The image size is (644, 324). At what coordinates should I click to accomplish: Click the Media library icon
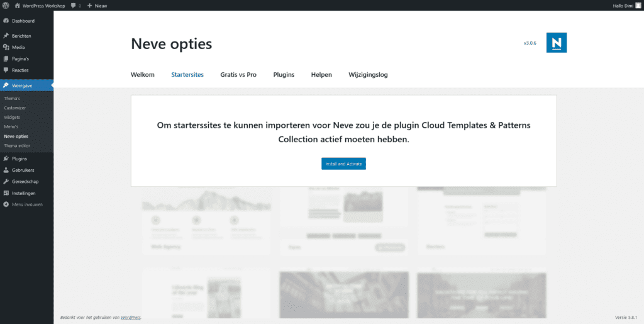(x=6, y=47)
